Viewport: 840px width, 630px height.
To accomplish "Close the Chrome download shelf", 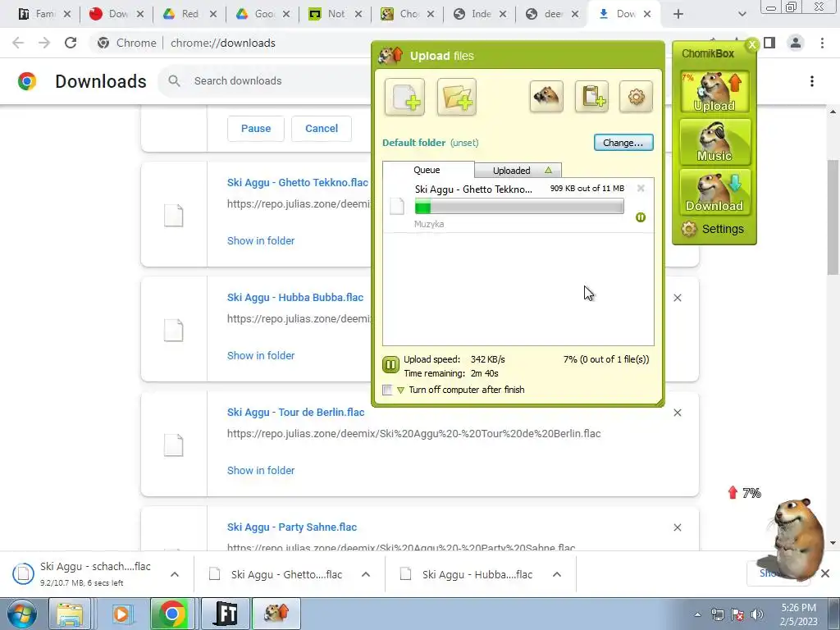I will click(x=825, y=573).
